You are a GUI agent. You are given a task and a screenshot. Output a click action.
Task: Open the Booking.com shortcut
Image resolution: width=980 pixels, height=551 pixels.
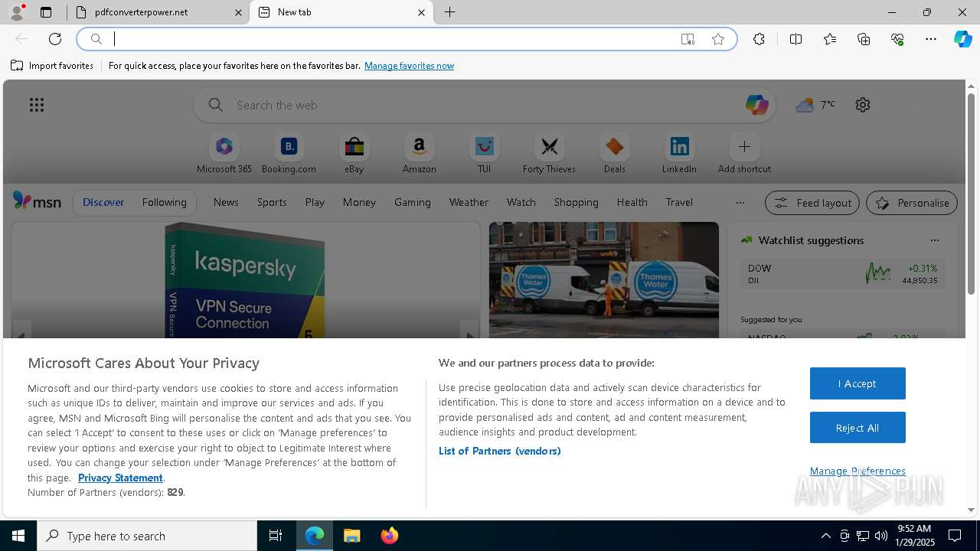click(289, 154)
